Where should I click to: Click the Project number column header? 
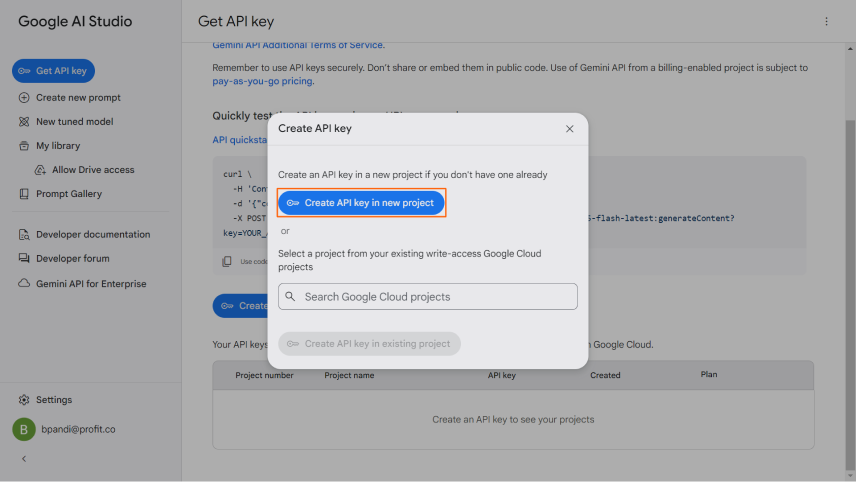tap(264, 375)
